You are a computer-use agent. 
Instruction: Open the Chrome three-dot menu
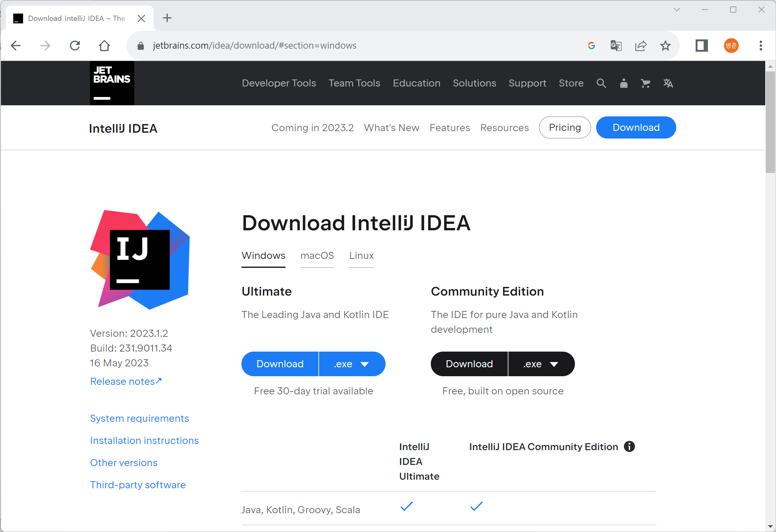pos(761,46)
